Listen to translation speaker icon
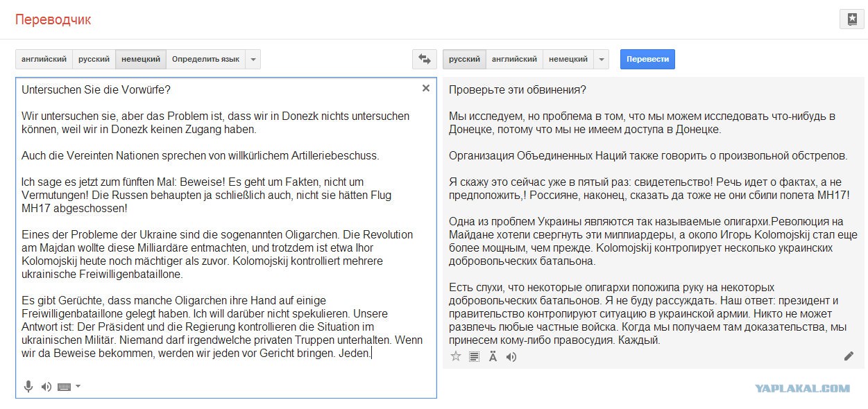The width and height of the screenshot is (868, 409). click(511, 356)
